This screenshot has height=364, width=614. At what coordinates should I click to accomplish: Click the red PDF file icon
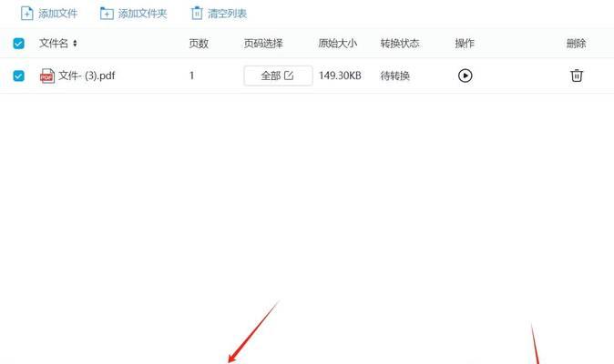(47, 76)
